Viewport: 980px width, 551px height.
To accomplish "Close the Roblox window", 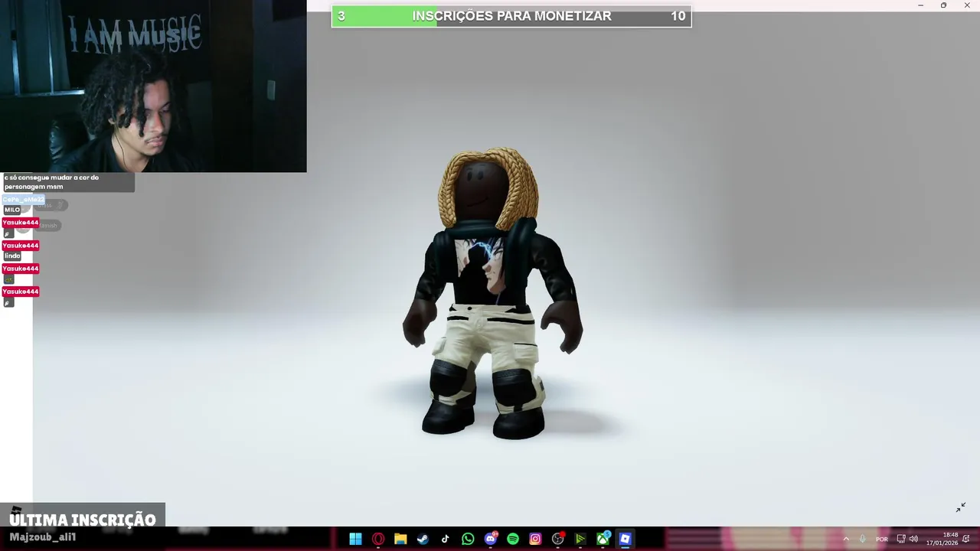I will (x=968, y=5).
